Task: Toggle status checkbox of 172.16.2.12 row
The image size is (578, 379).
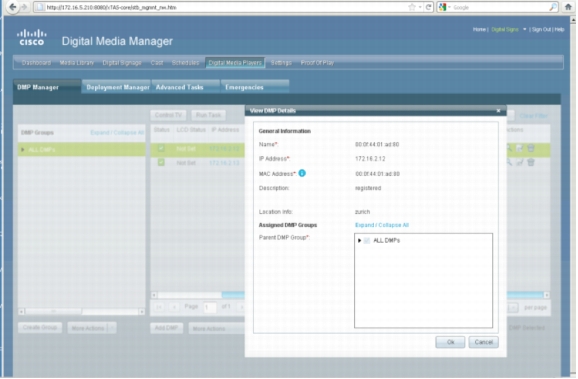Action: (161, 148)
